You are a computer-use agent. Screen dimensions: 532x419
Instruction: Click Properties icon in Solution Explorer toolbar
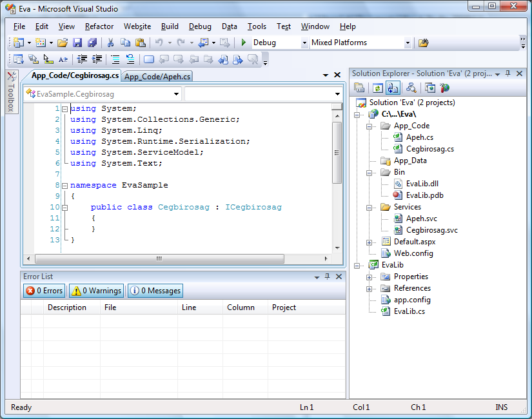[x=359, y=88]
